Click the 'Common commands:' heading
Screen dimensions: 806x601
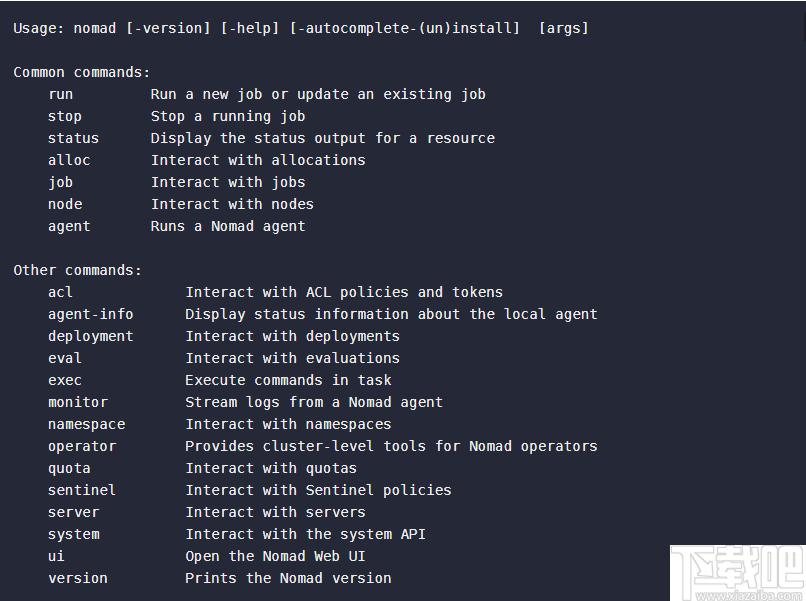[x=82, y=72]
